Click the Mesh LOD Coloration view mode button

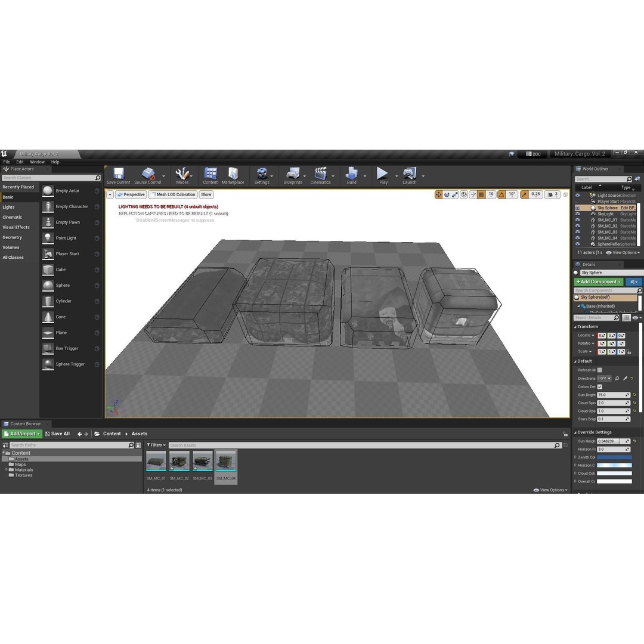click(x=173, y=194)
